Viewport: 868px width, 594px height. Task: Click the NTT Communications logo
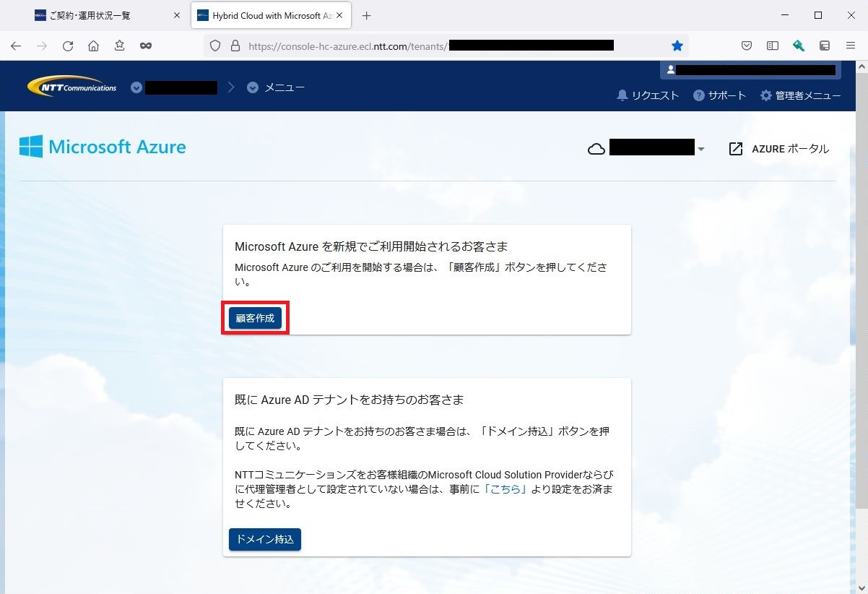coord(72,86)
